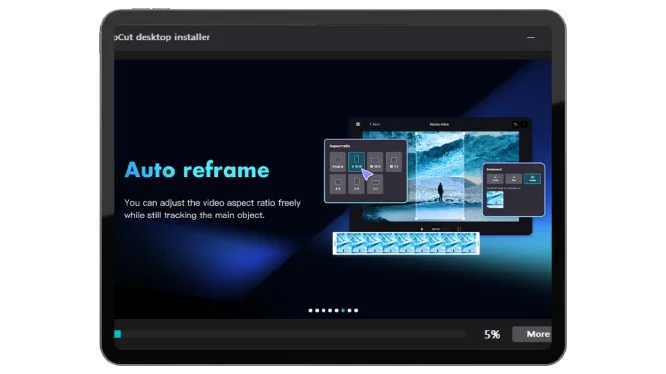Select the fifth carousel page dot
Viewport: 666px width, 374px height.
pyautogui.click(x=336, y=310)
